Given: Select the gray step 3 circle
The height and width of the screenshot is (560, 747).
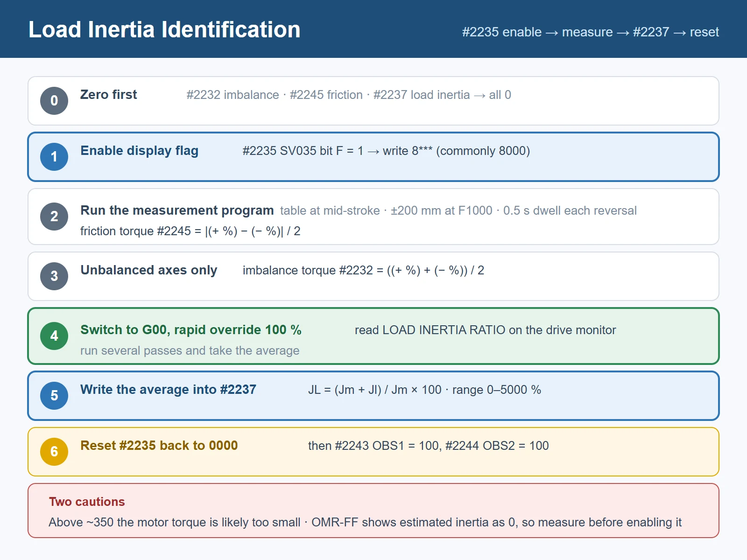Looking at the screenshot, I should click(54, 276).
